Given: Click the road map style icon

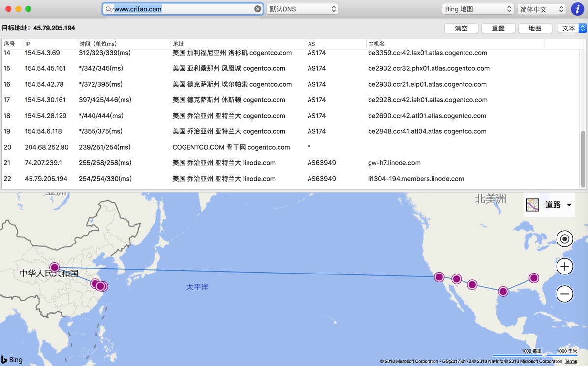Looking at the screenshot, I should (x=532, y=205).
